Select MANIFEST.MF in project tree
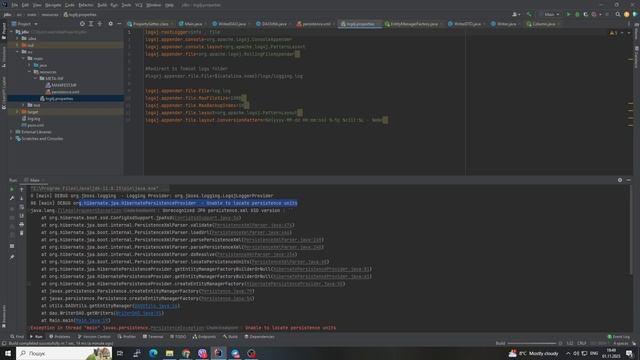 (x=61, y=85)
